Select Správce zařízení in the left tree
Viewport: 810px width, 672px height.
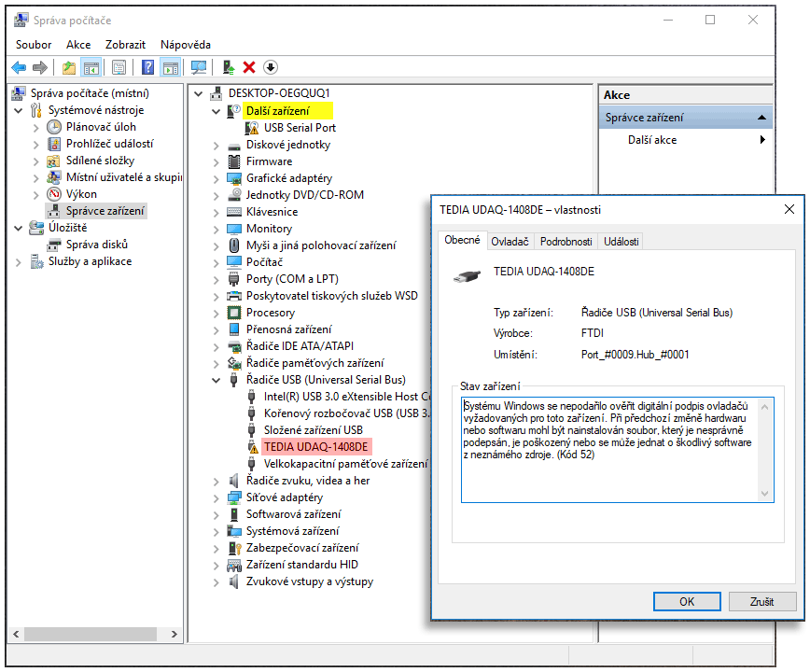click(x=105, y=211)
